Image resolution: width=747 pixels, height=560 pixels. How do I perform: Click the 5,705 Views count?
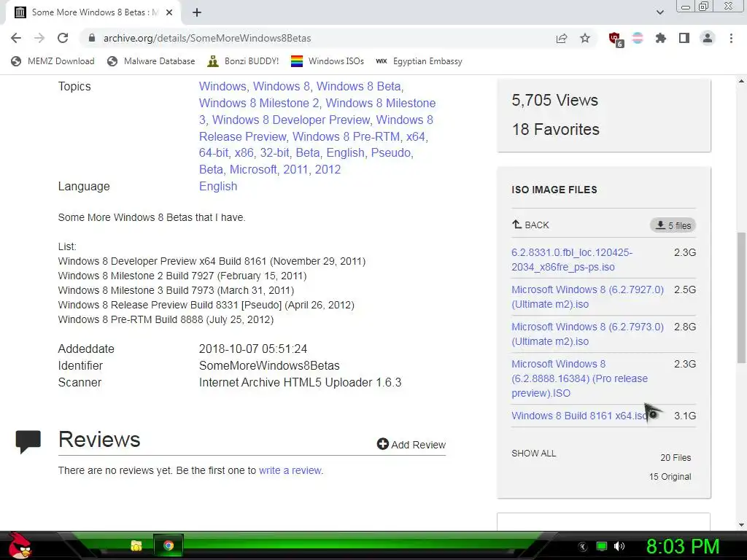[554, 100]
